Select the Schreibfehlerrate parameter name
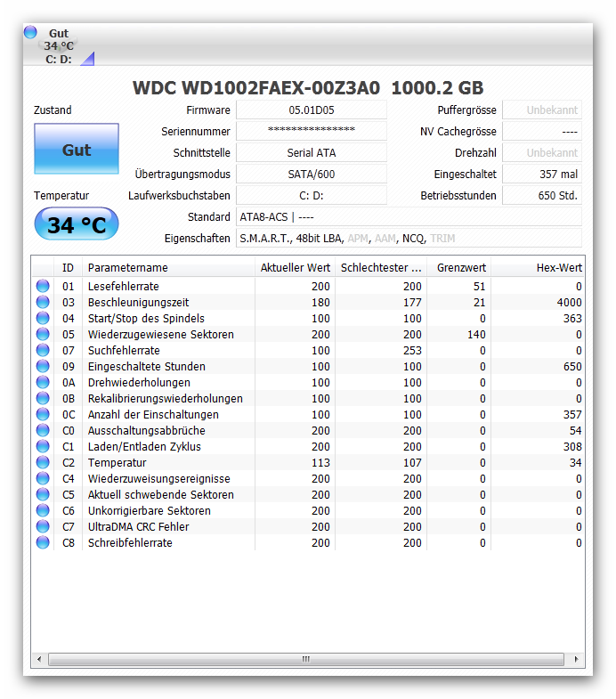616x699 pixels. 130,543
